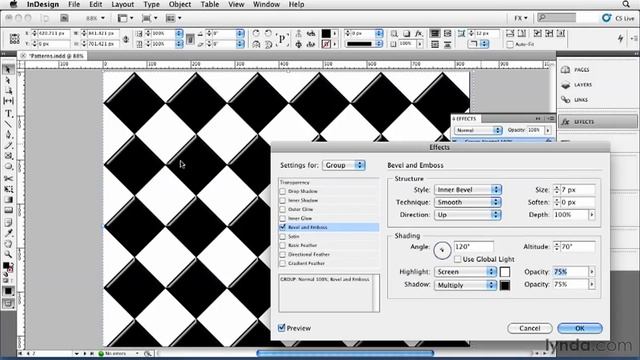
Task: Toggle the Auto-Fit checkbox
Action: click(510, 44)
